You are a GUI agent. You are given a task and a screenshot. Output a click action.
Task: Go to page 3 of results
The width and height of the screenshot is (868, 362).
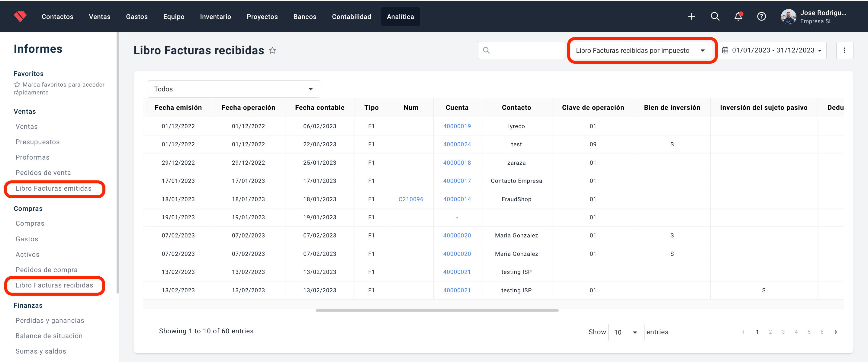783,332
